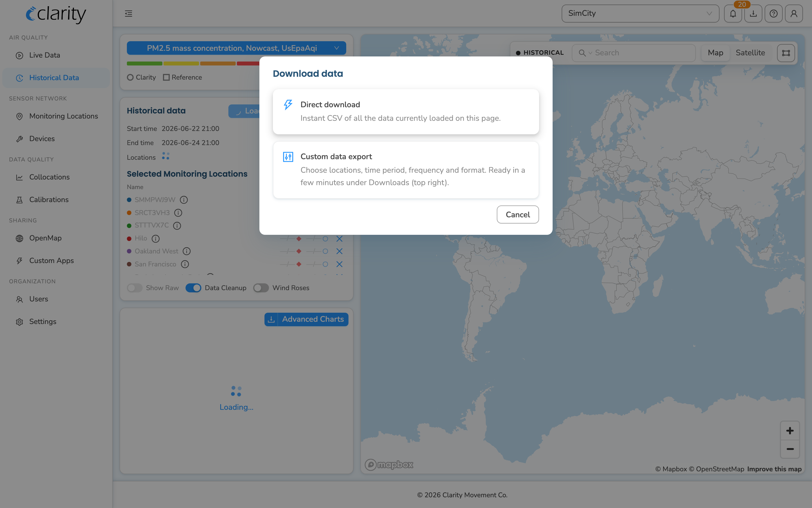The width and height of the screenshot is (812, 508).
Task: Open Monitoring Locations page
Action: tap(56, 116)
